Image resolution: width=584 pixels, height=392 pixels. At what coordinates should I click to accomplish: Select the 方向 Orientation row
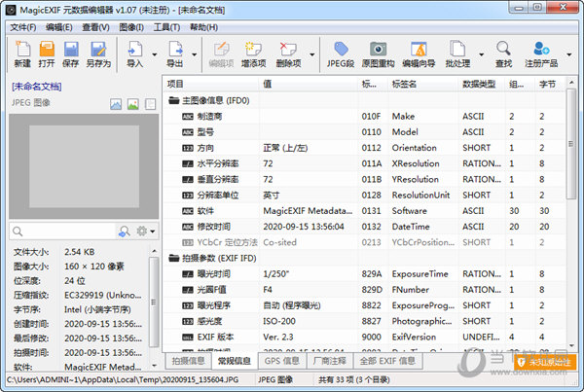click(x=364, y=148)
